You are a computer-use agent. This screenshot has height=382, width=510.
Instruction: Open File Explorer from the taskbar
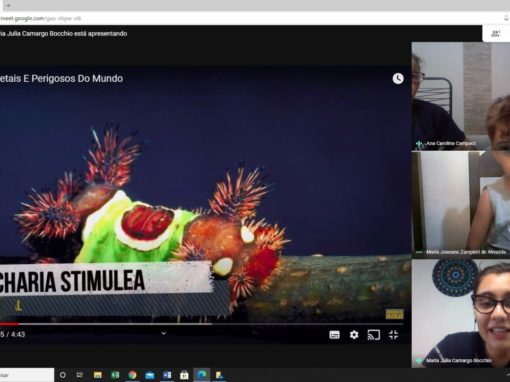[x=98, y=375]
